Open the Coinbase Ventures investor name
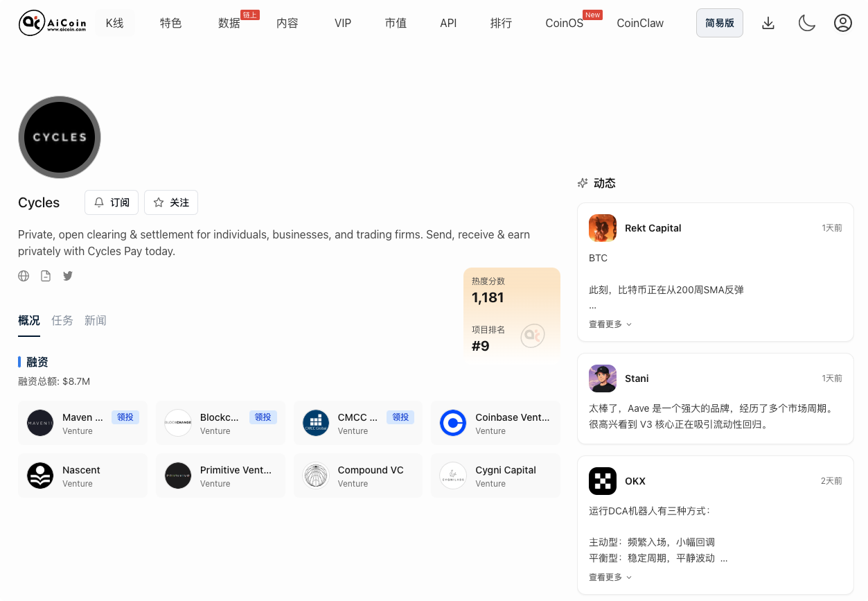The image size is (868, 601). [513, 417]
